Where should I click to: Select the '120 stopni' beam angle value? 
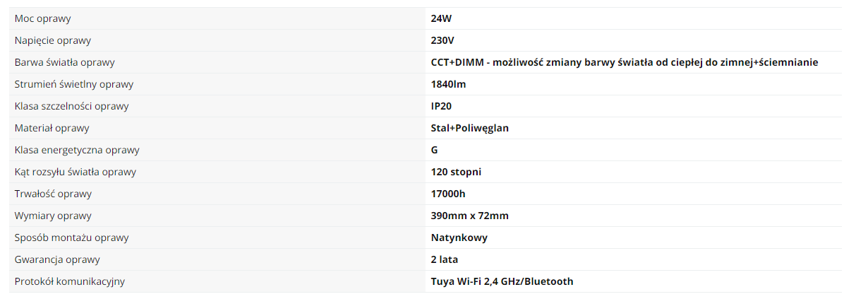point(456,172)
